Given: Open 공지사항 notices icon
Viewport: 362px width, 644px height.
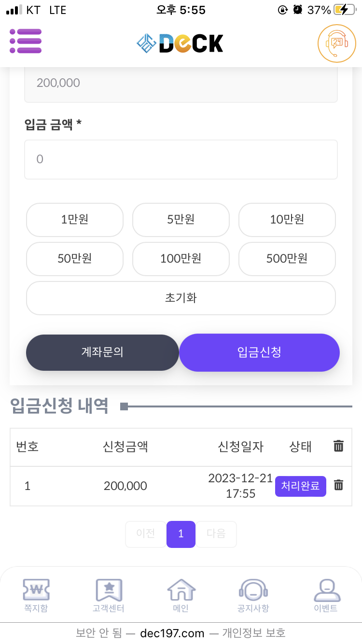Looking at the screenshot, I should click(x=253, y=595).
